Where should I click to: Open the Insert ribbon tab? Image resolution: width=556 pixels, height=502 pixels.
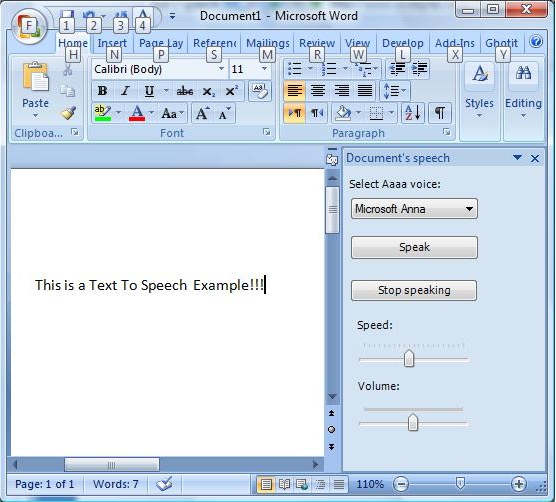(x=112, y=43)
